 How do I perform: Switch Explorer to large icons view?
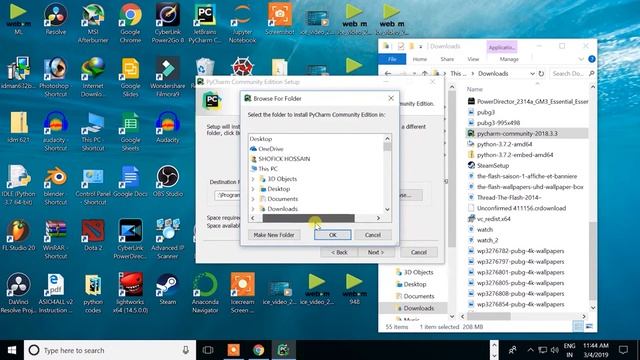point(589,326)
